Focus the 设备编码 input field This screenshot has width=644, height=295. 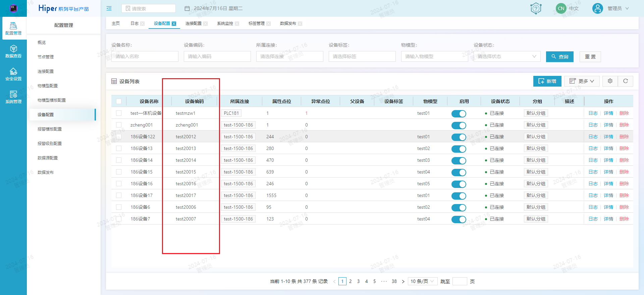(x=217, y=56)
